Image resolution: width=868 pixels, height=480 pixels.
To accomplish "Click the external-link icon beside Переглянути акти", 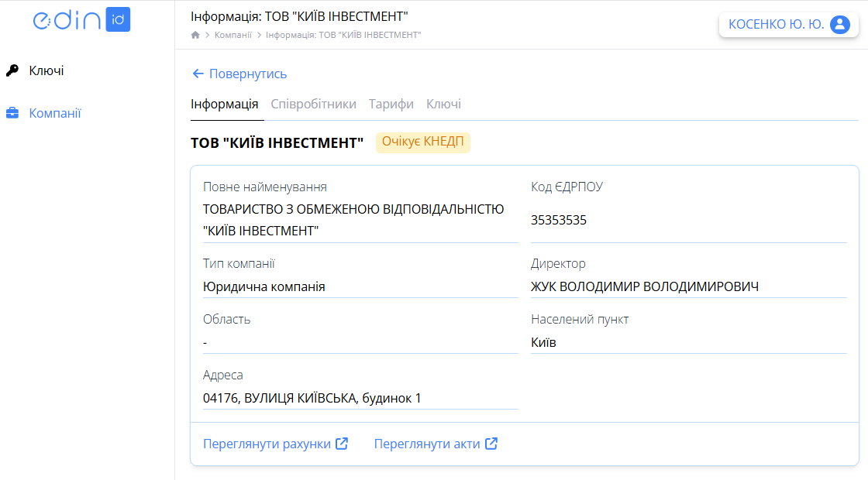I will [491, 443].
